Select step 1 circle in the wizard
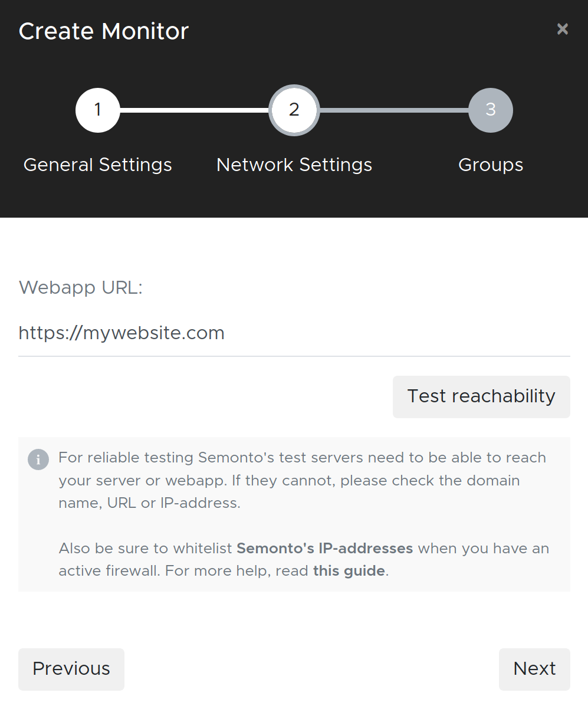This screenshot has width=588, height=709. [x=98, y=110]
